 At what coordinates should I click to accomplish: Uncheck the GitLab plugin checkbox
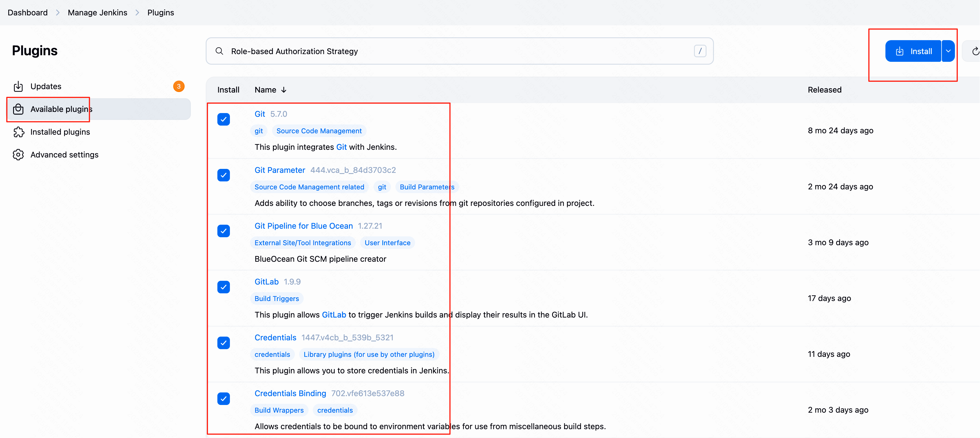click(224, 287)
